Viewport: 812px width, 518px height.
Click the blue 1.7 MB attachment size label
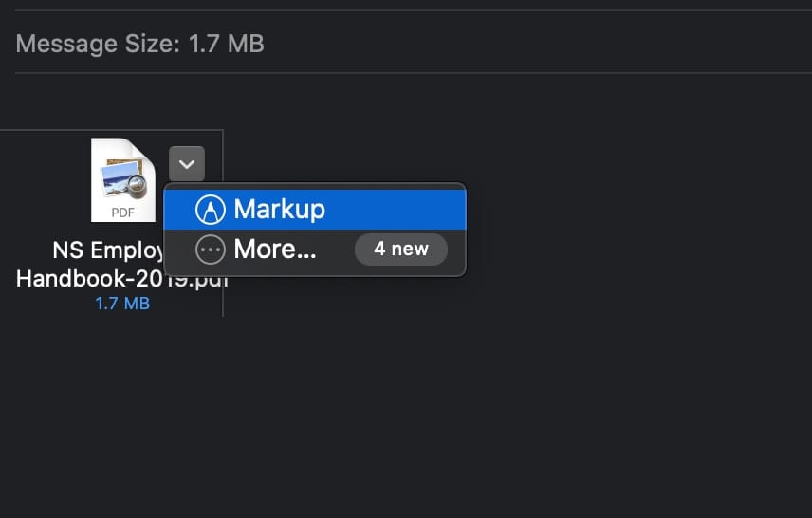click(x=122, y=304)
